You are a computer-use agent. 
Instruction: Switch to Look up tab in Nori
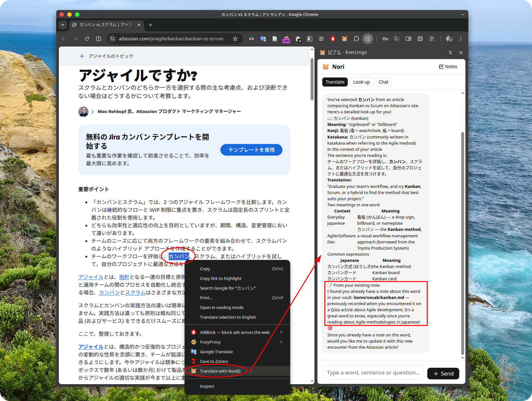tap(361, 82)
